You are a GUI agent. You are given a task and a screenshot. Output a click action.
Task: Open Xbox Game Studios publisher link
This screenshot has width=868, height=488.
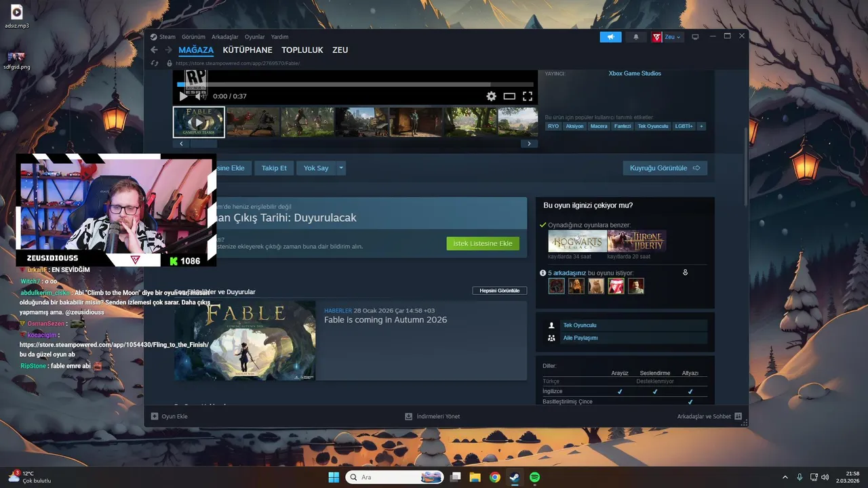[635, 73]
